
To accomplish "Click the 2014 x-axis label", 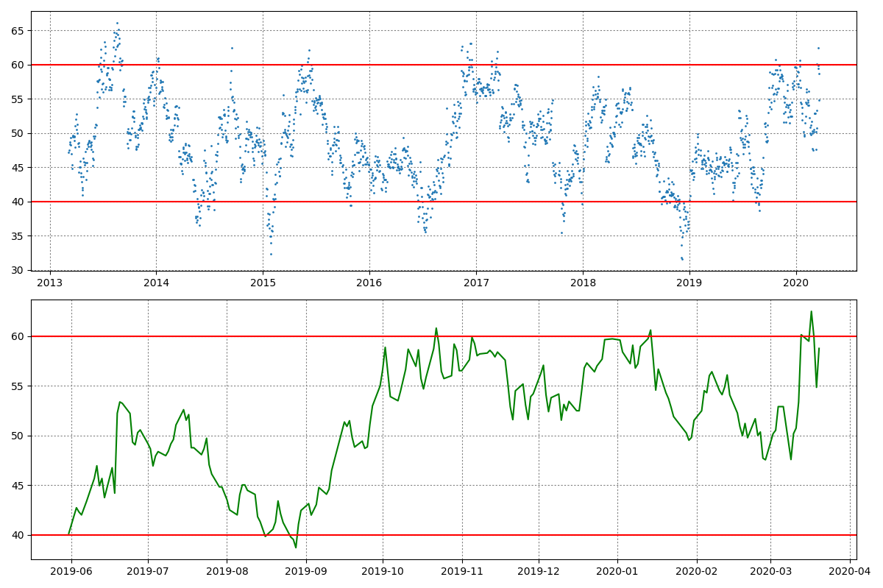I will click(156, 283).
